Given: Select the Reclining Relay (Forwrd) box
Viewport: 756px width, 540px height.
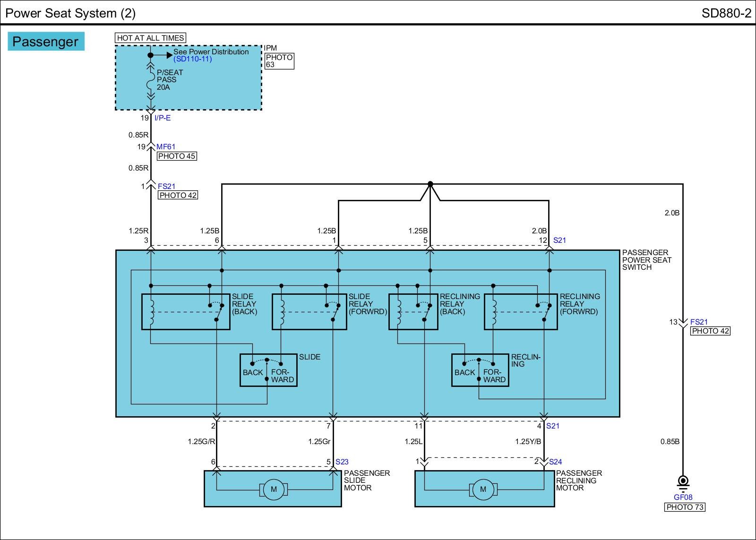Looking at the screenshot, I should tap(520, 312).
